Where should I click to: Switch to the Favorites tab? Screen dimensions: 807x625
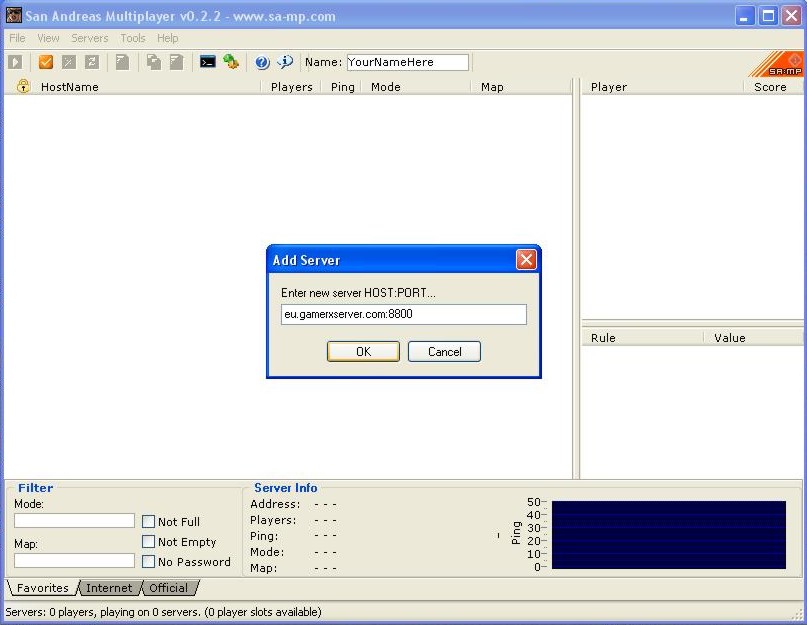coord(43,588)
